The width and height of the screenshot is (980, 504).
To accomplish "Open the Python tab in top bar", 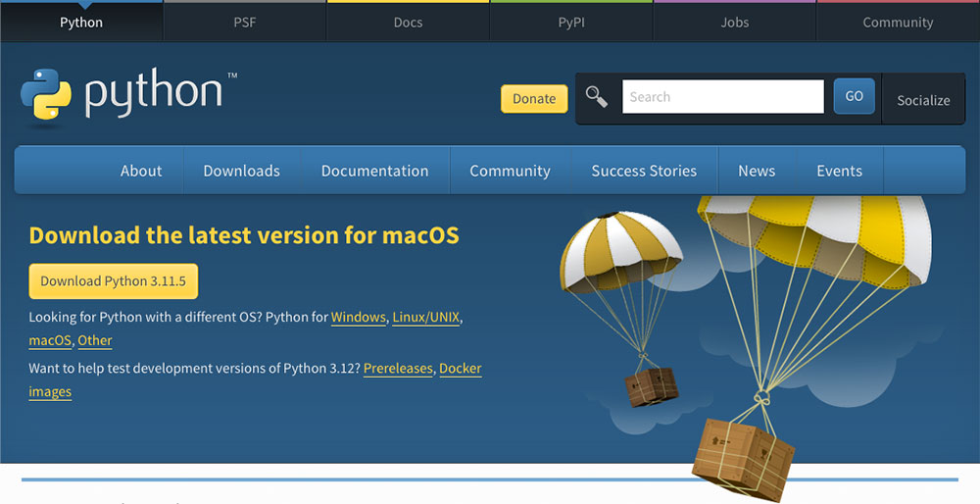I will (x=81, y=23).
